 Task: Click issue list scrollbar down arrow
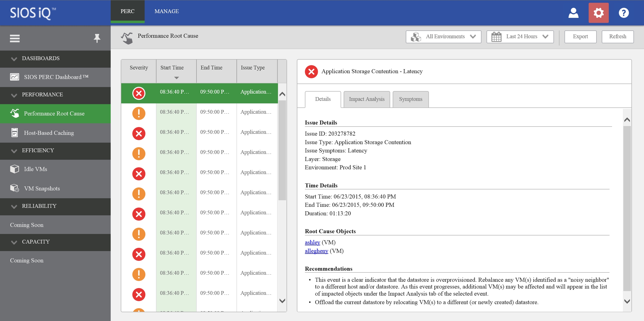pos(282,301)
